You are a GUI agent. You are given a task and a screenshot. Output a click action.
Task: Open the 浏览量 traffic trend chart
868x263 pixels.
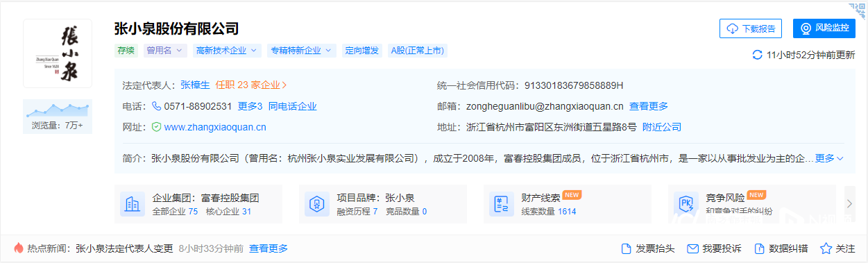pos(58,116)
